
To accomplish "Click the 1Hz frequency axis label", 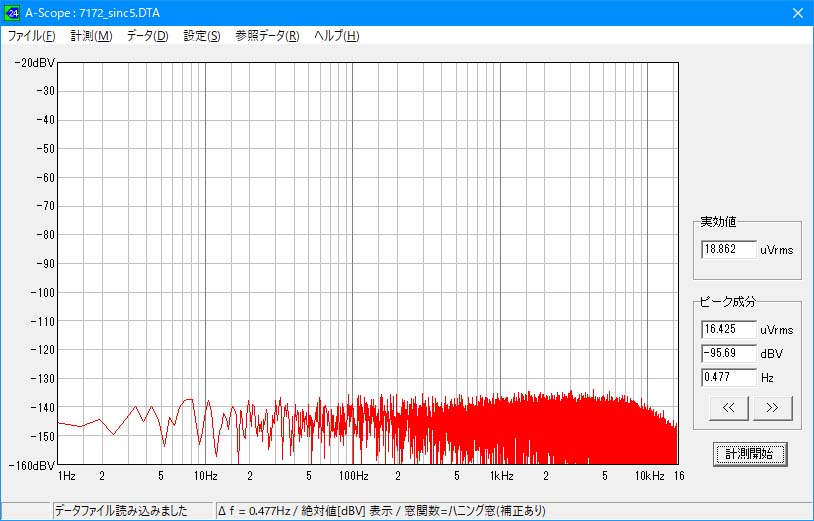I will click(x=66, y=476).
